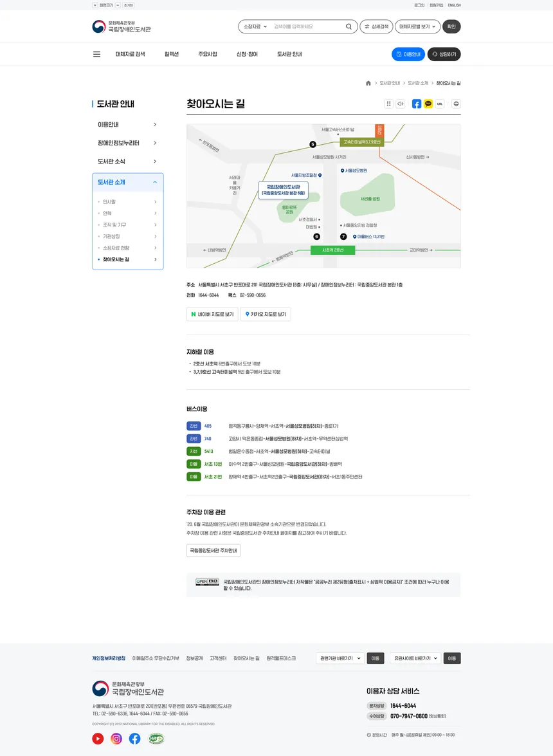Collapse the 도서관 소개 sidebar section
The width and height of the screenshot is (553, 756).
128,182
